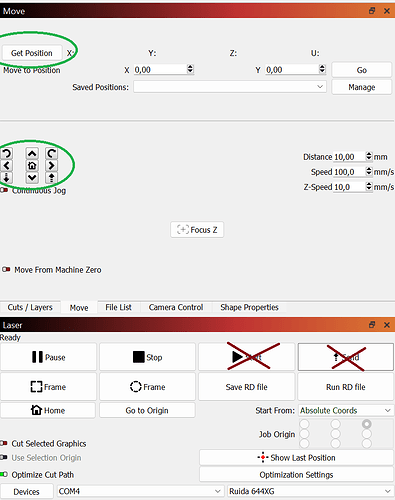Click the home icon in the jog arrow pad
Screen dimensions: 395x500
coord(32,165)
